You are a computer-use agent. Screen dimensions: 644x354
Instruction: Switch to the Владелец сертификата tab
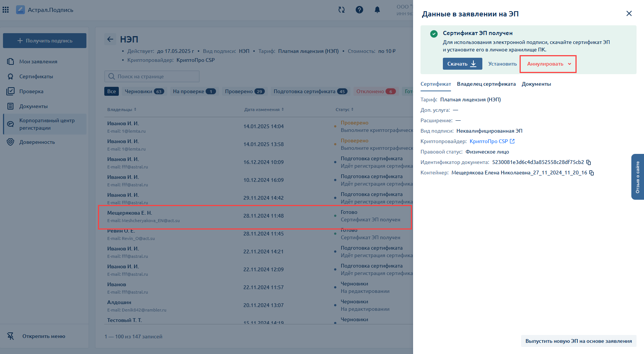point(486,84)
